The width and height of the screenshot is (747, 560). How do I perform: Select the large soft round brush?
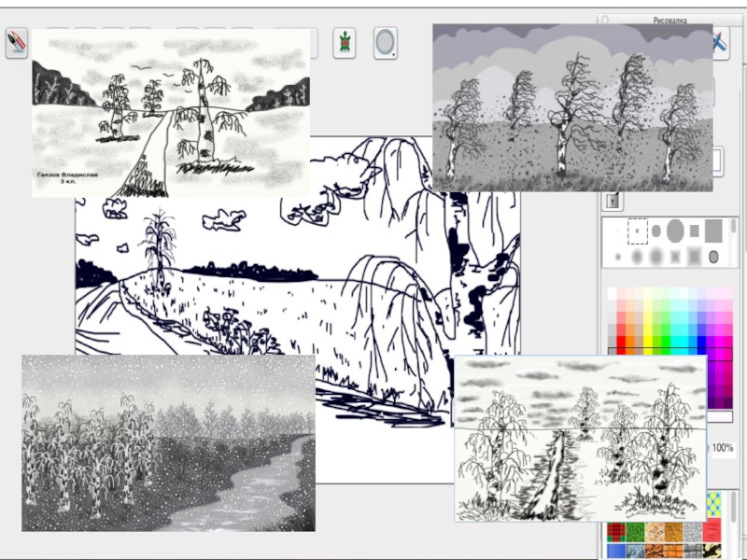(656, 258)
